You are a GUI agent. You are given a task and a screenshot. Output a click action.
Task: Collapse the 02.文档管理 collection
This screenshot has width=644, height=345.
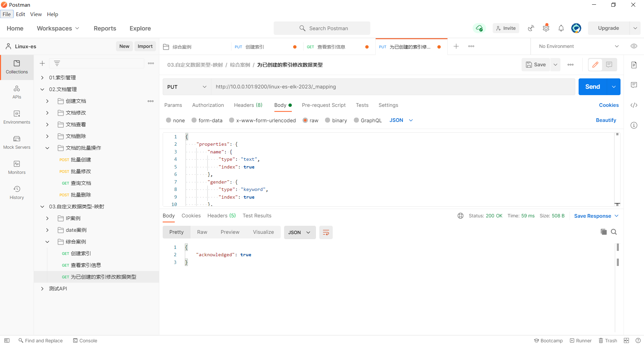(42, 89)
